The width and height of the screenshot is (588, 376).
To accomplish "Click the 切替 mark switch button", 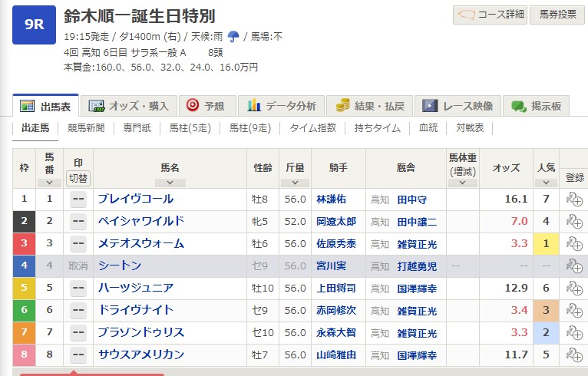I will pyautogui.click(x=78, y=178).
